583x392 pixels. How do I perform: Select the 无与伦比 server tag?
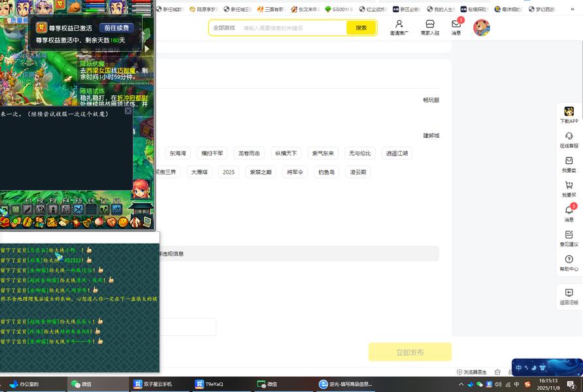tap(360, 153)
